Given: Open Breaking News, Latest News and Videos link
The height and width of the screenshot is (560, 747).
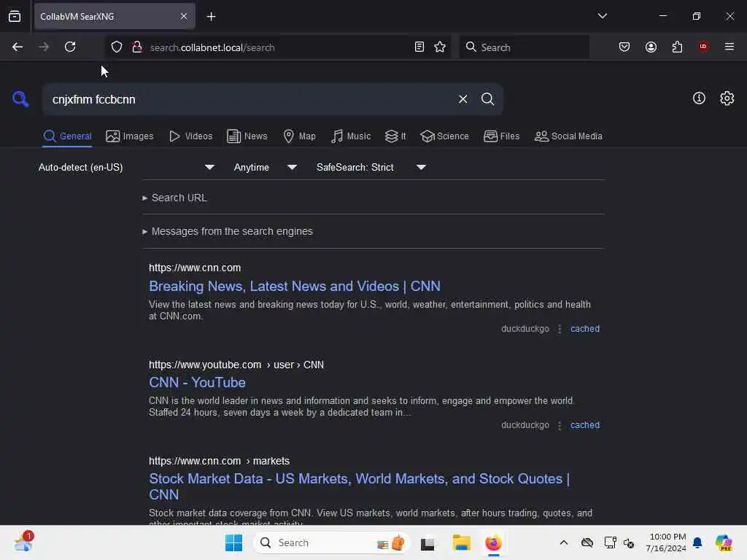Looking at the screenshot, I should pos(295,286).
